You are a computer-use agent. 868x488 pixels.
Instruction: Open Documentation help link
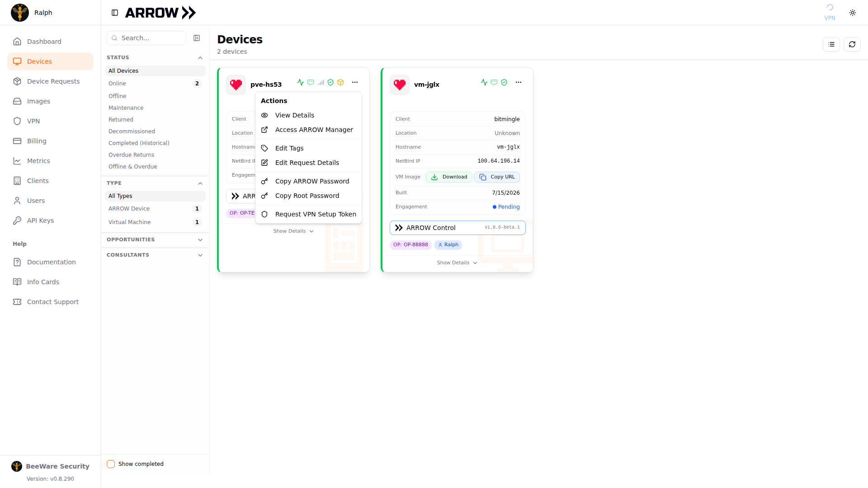coord(50,262)
